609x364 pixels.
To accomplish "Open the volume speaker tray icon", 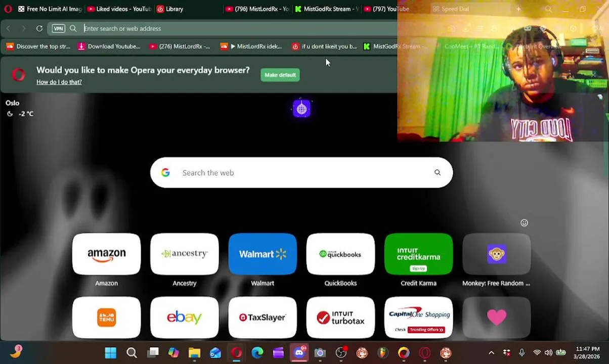I will (x=549, y=353).
